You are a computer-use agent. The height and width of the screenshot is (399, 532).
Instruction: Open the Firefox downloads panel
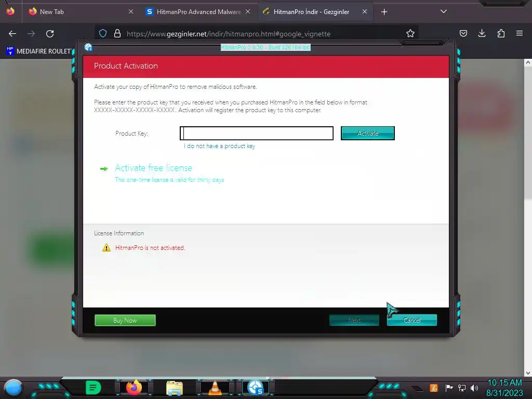(482, 33)
